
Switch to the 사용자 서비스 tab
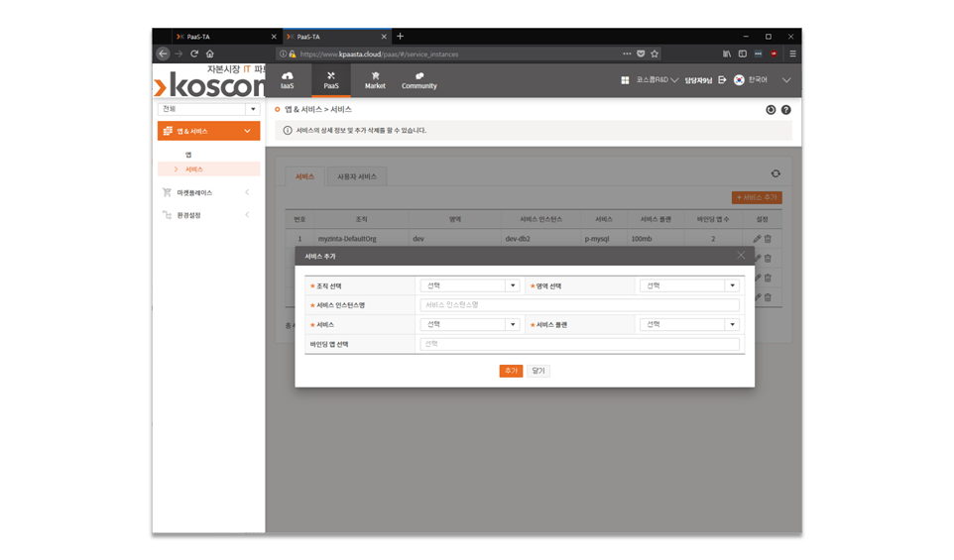click(x=357, y=176)
